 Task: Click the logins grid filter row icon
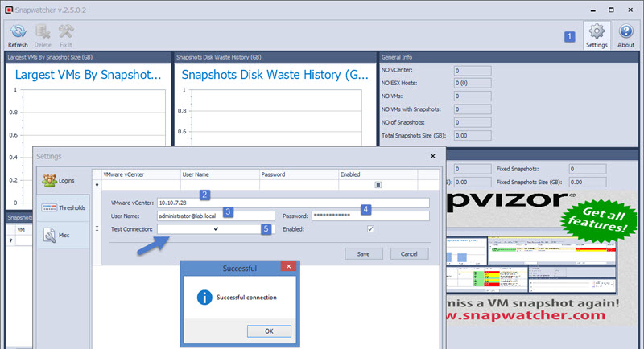(x=97, y=186)
